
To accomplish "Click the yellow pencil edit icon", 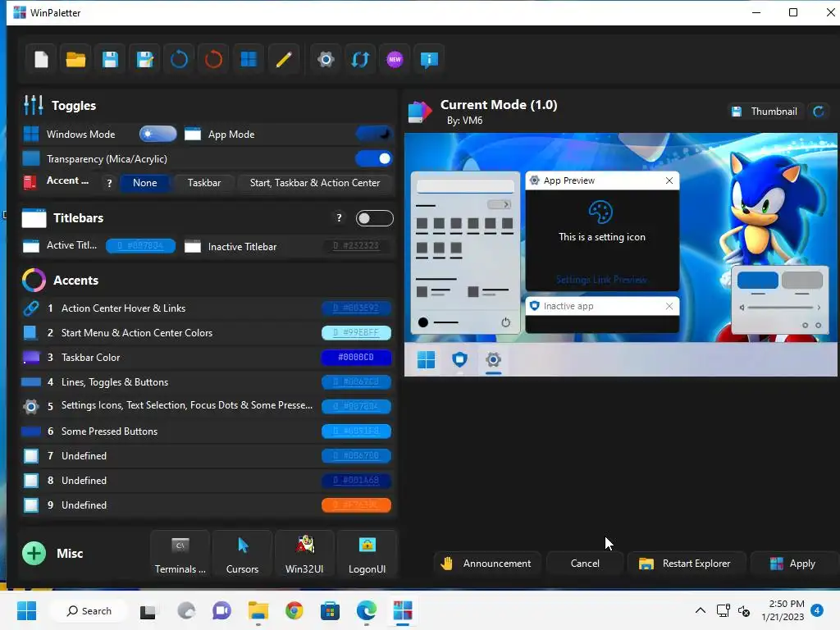I will 283,59.
